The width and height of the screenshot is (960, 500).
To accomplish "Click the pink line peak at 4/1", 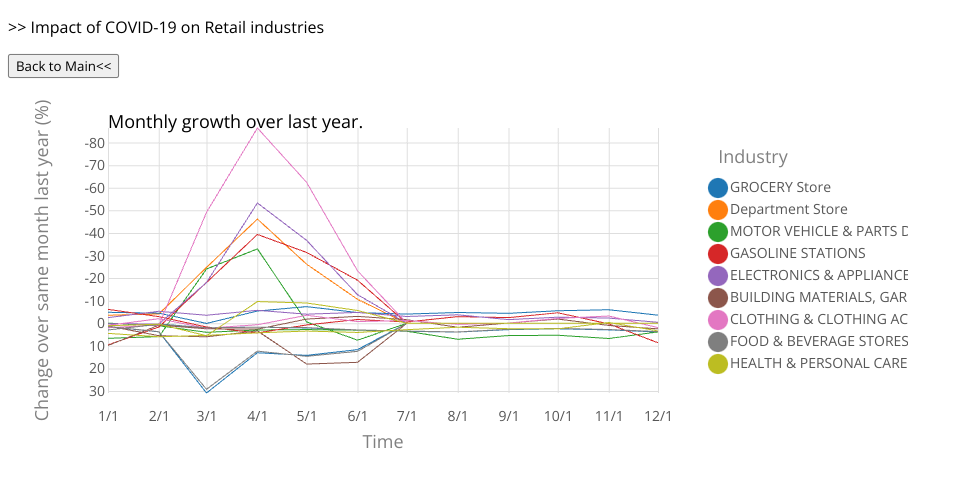I will pyautogui.click(x=257, y=128).
